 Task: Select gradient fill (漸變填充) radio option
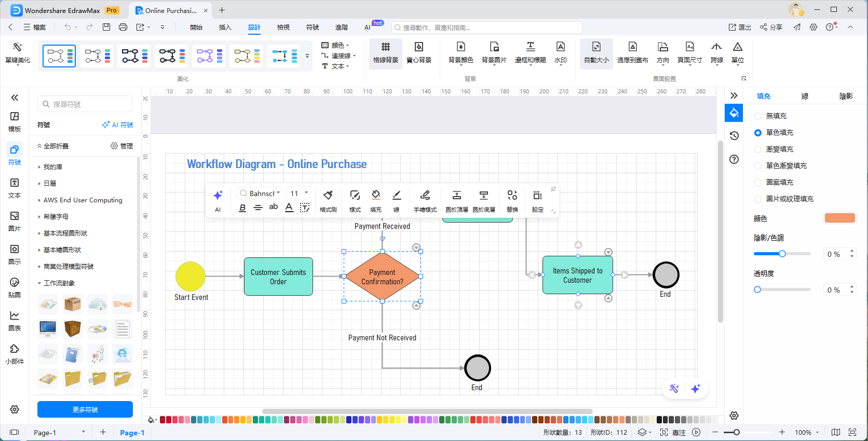(758, 149)
